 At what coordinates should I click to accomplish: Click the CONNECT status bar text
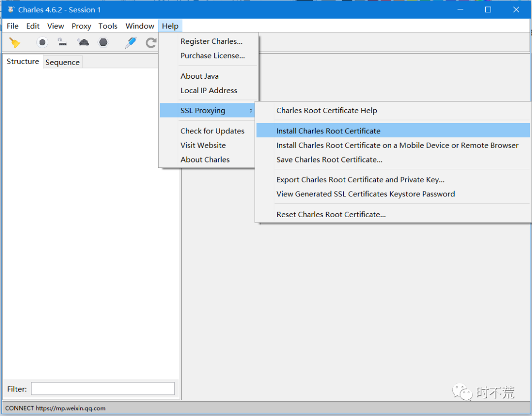coord(55,408)
